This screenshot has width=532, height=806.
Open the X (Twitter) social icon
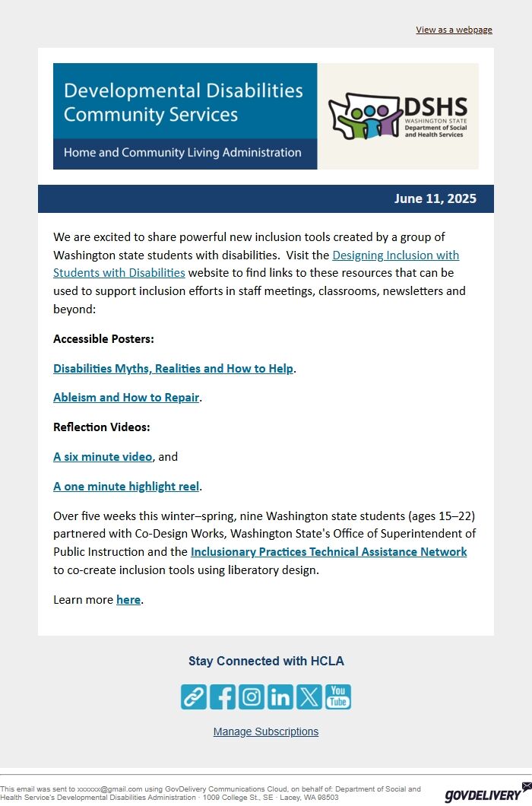(309, 697)
